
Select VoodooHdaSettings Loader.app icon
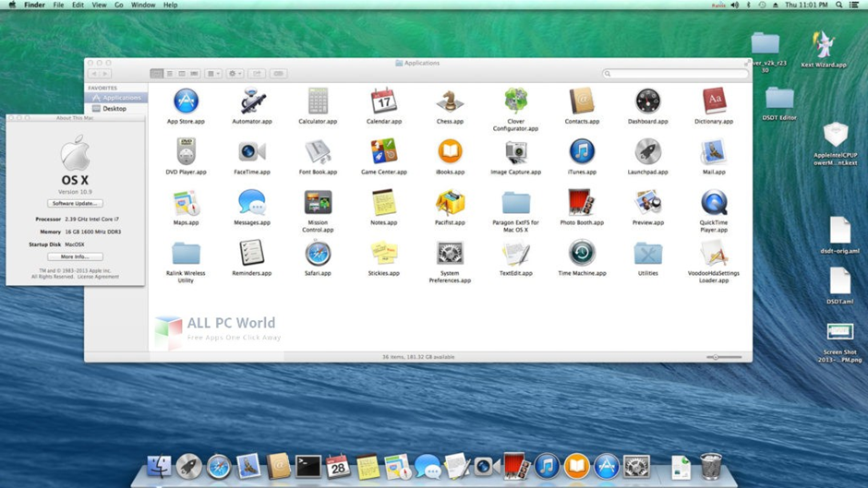tap(714, 254)
